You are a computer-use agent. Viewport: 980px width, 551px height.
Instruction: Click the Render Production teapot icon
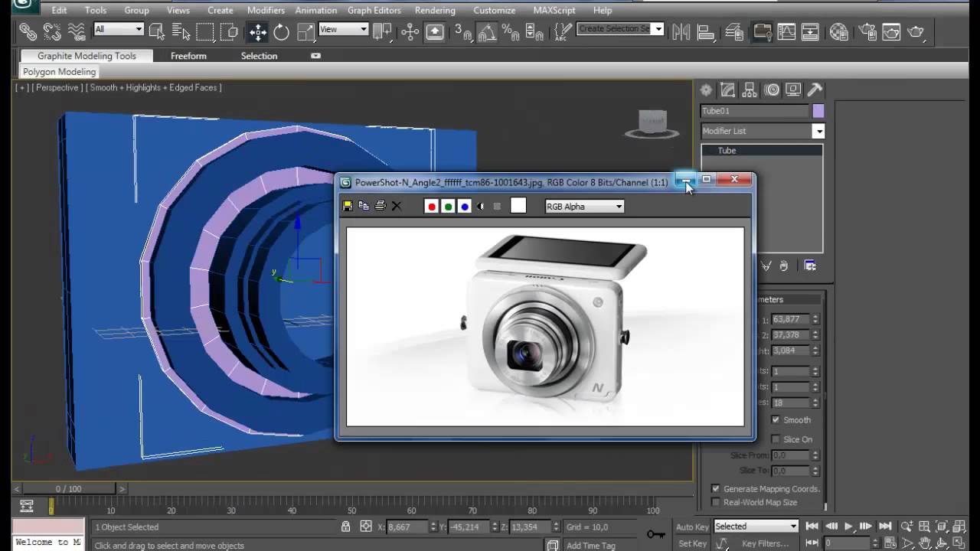(x=916, y=31)
